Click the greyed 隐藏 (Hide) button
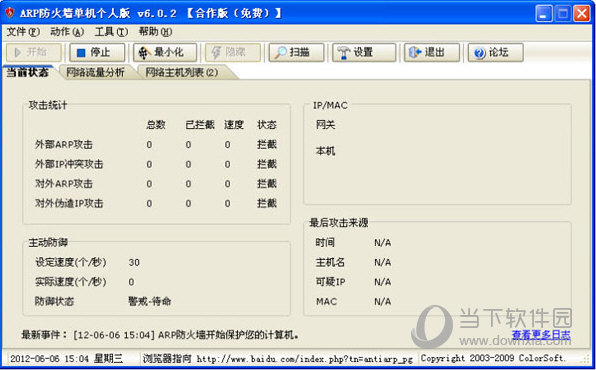 (x=233, y=52)
